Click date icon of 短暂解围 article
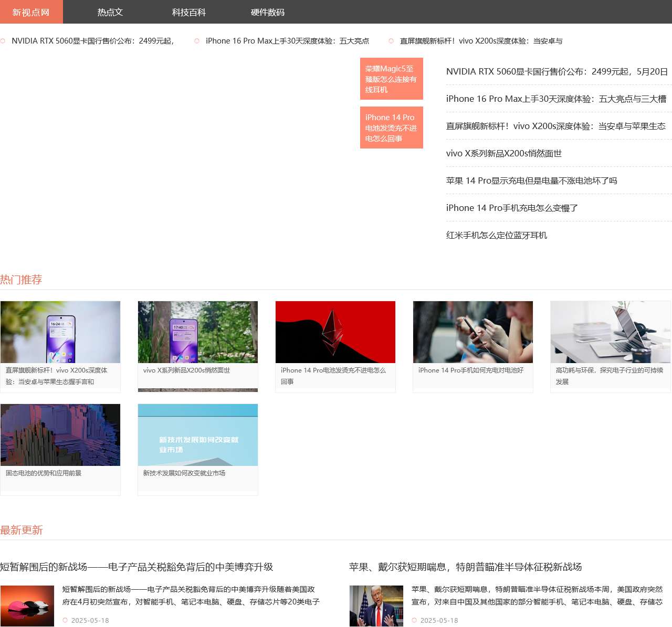 pyautogui.click(x=65, y=620)
